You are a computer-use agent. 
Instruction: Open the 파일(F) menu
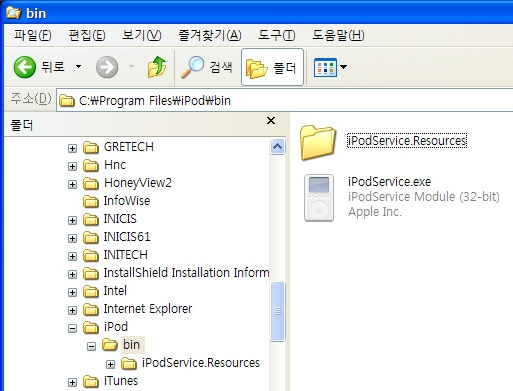pyautogui.click(x=33, y=35)
